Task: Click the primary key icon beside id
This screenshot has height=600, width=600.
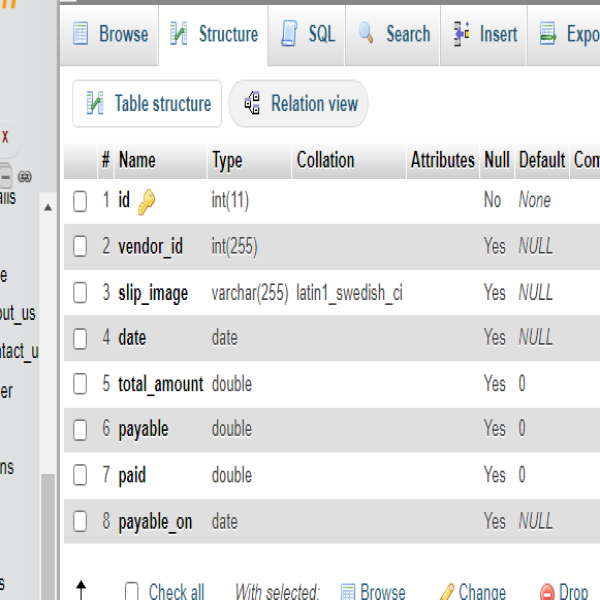Action: [146, 201]
